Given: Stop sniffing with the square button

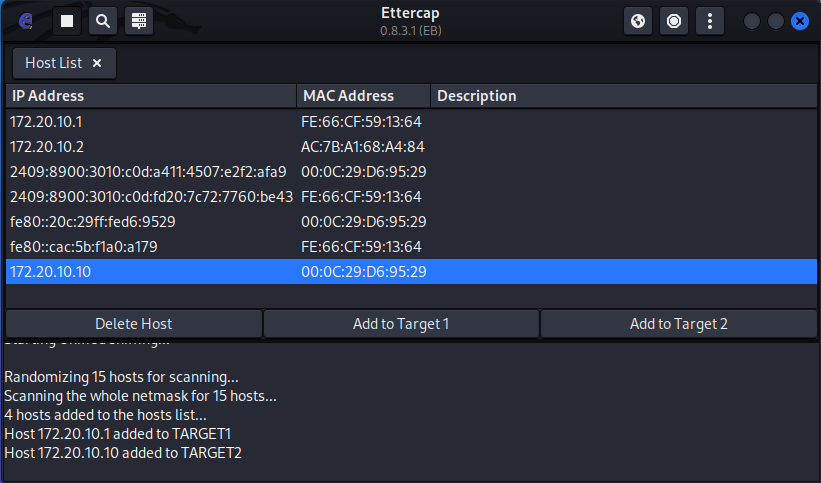Looking at the screenshot, I should click(x=67, y=20).
